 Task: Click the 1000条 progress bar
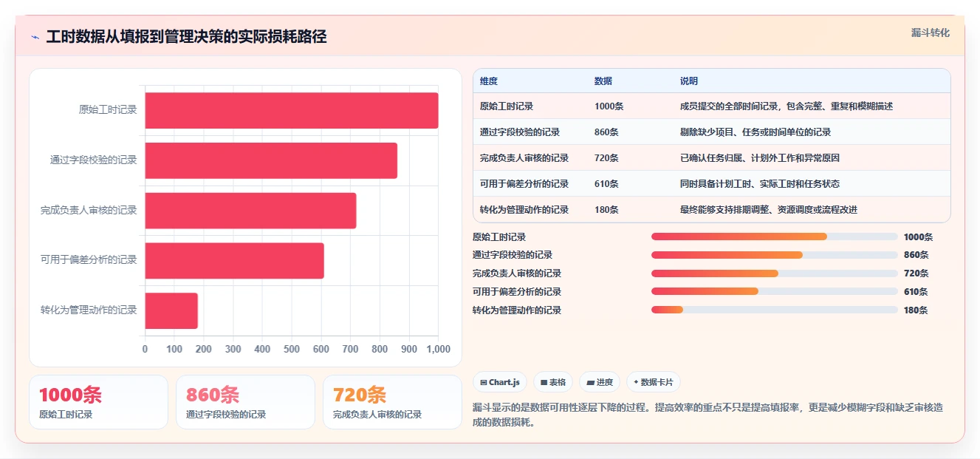point(775,237)
